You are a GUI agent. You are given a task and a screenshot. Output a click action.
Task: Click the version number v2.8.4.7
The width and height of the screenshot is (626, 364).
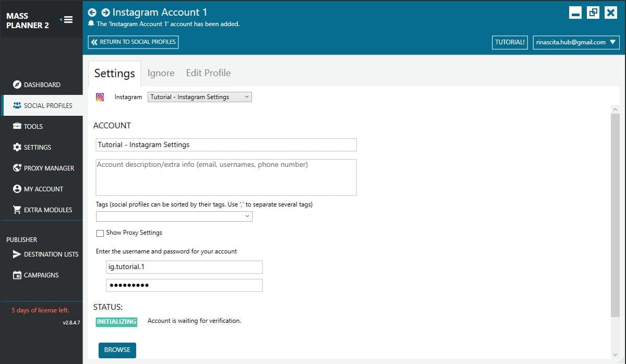[x=71, y=323]
